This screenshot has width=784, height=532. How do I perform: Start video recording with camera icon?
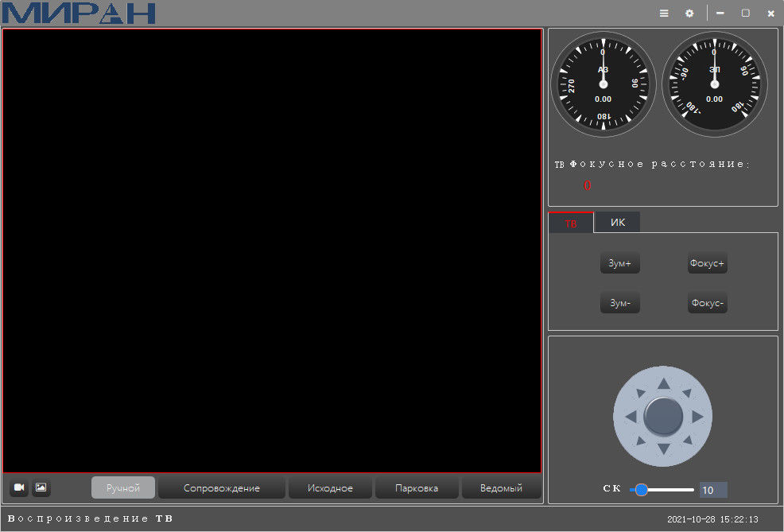(x=19, y=487)
